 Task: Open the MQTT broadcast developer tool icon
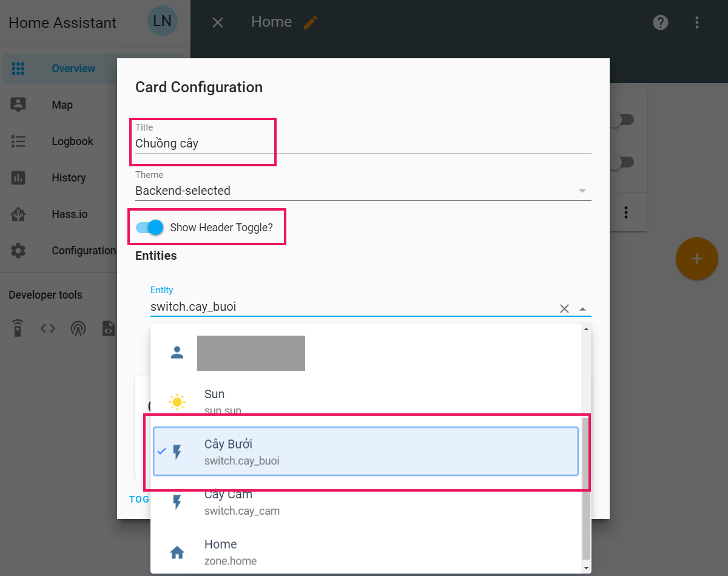coord(78,328)
